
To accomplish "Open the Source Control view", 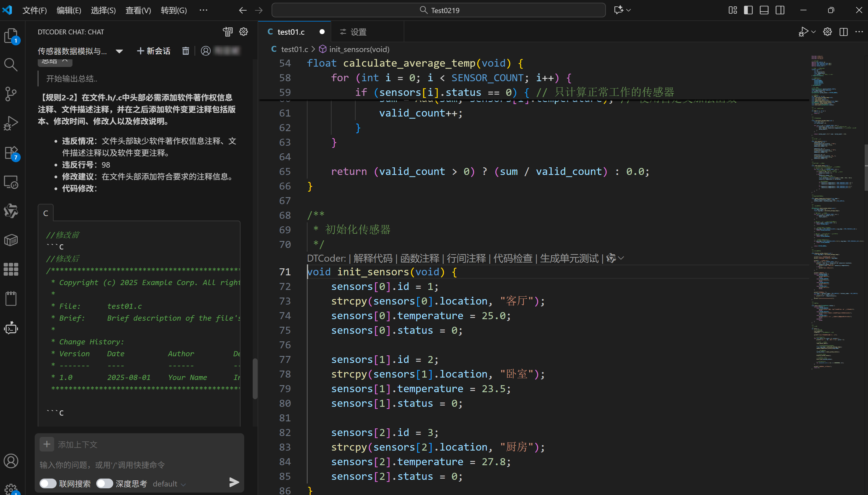I will point(11,94).
